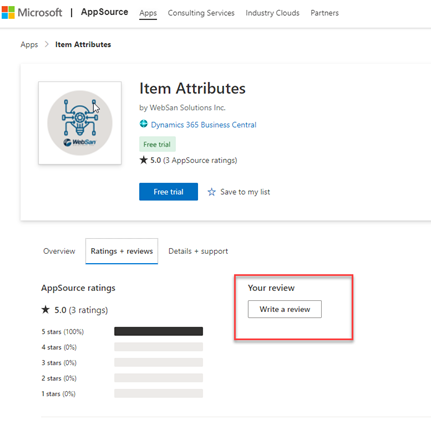The image size is (431, 436).
Task: Click the filled 5 stars rating bar
Action: click(158, 331)
